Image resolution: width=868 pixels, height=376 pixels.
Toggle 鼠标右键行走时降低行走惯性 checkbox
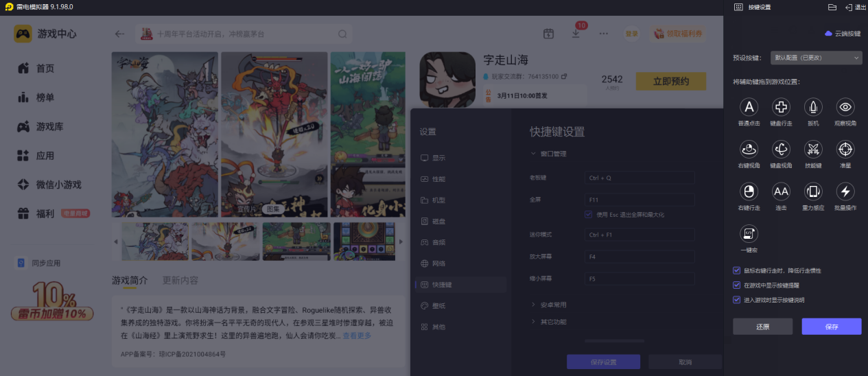pos(736,270)
